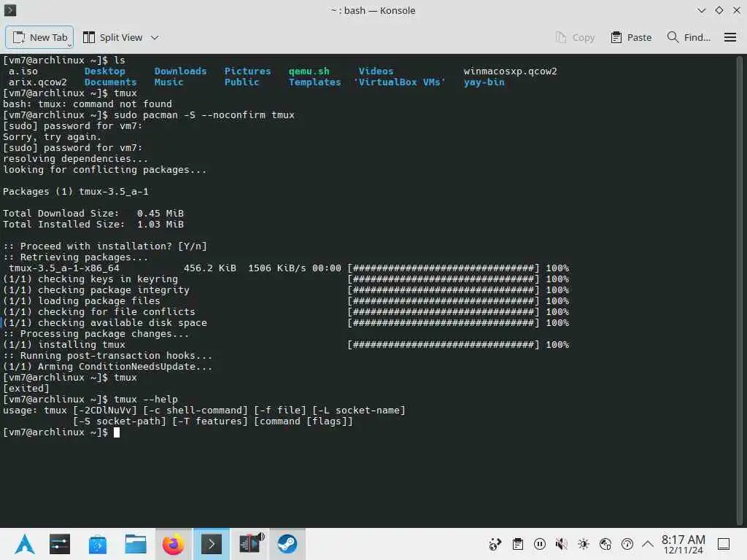This screenshot has height=560, width=747.
Task: Open the Dolphin file manager
Action: tap(135, 544)
